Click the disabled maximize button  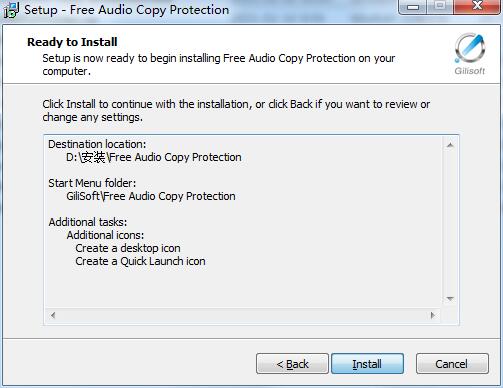(440, 7)
